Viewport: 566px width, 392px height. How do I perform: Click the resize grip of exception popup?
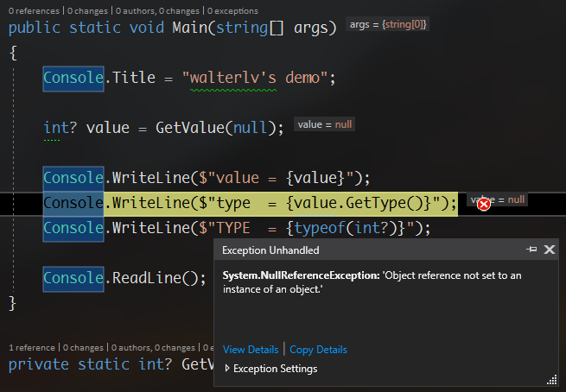pos(552,380)
